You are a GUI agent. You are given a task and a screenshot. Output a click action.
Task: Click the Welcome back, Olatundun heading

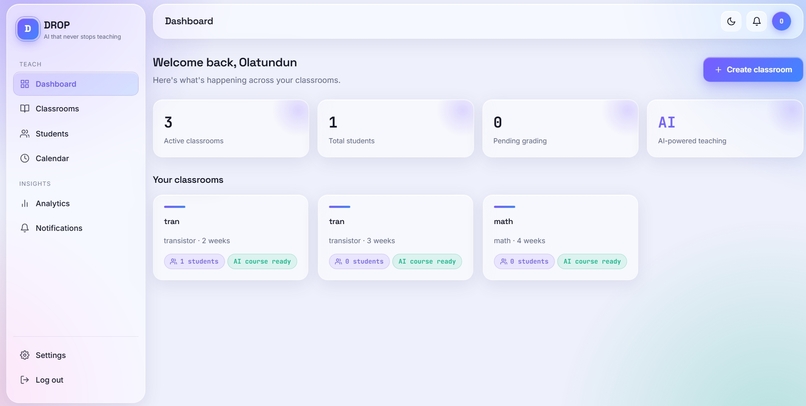tap(225, 63)
